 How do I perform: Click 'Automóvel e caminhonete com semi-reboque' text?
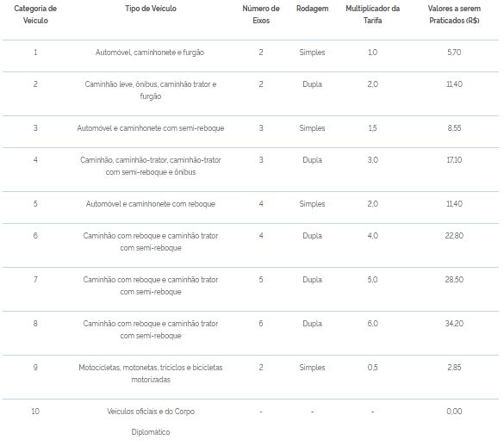coord(151,128)
